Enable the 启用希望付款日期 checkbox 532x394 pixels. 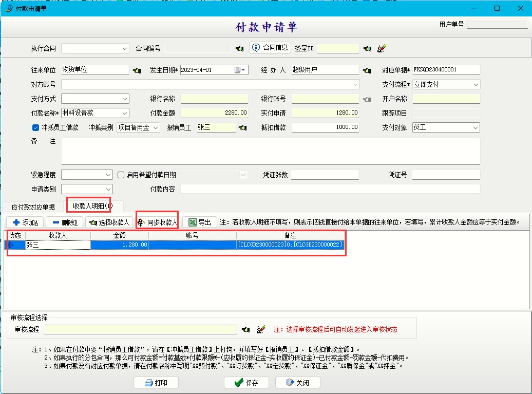click(121, 175)
